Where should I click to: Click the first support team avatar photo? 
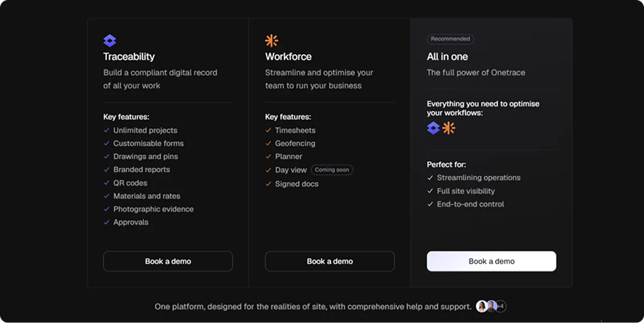pyautogui.click(x=482, y=306)
